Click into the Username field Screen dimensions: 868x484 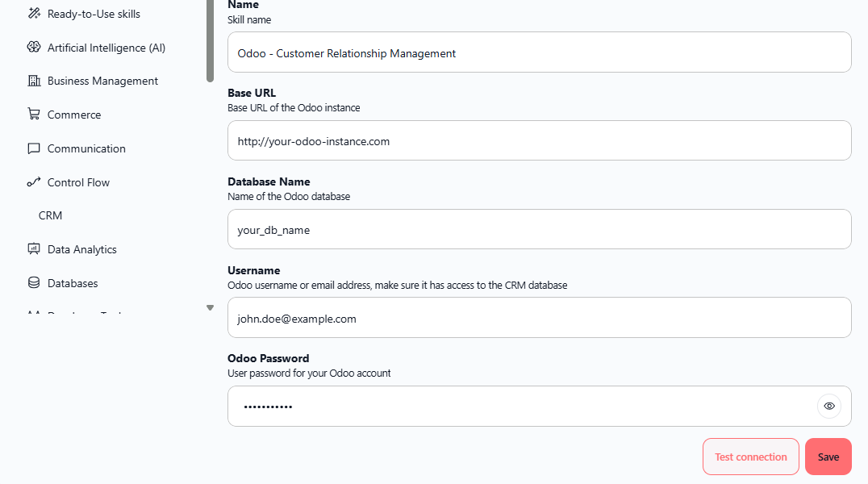539,318
